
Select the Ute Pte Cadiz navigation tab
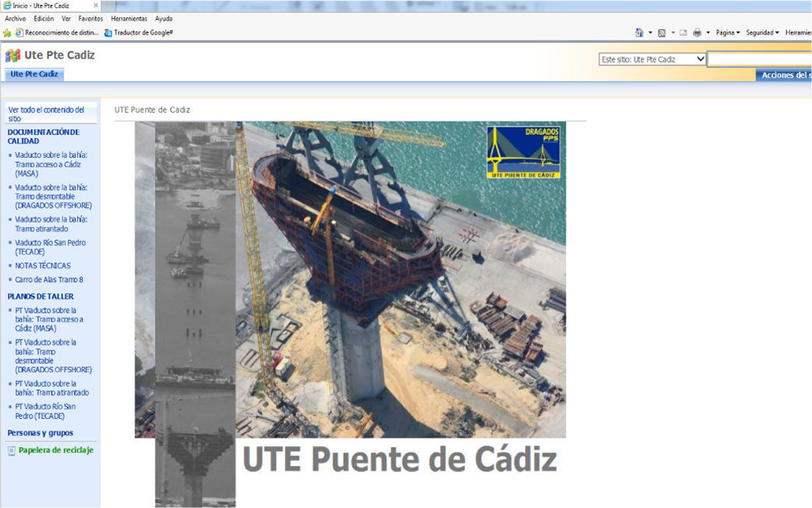34,74
